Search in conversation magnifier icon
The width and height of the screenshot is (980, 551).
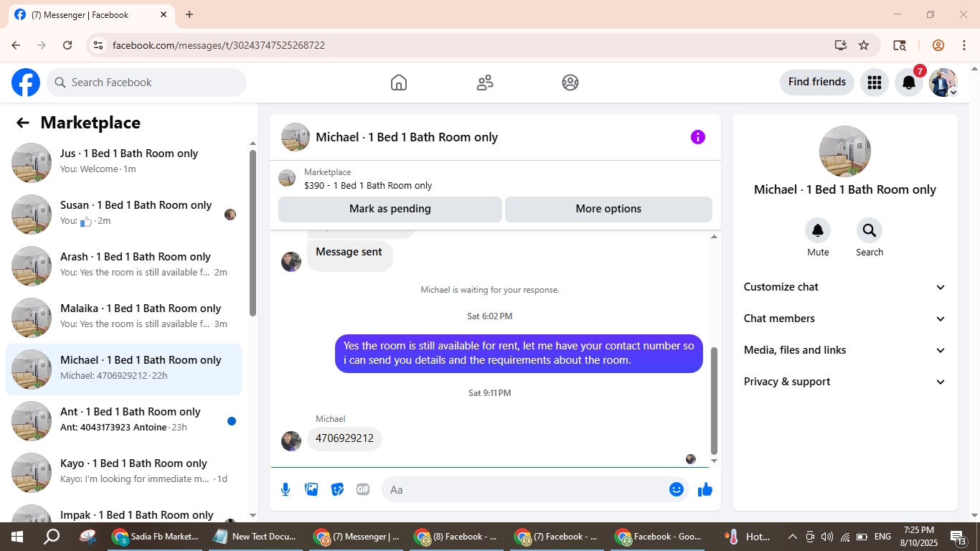point(870,230)
